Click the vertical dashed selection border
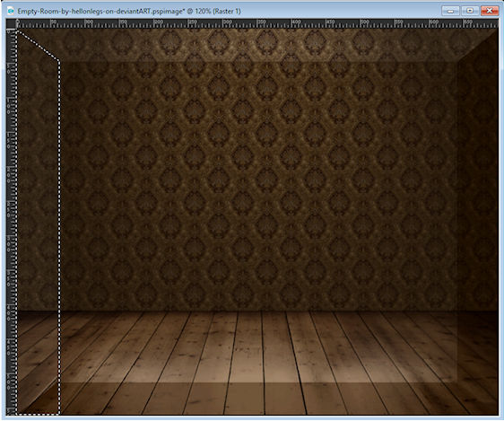The height and width of the screenshot is (421, 504). coord(59,237)
